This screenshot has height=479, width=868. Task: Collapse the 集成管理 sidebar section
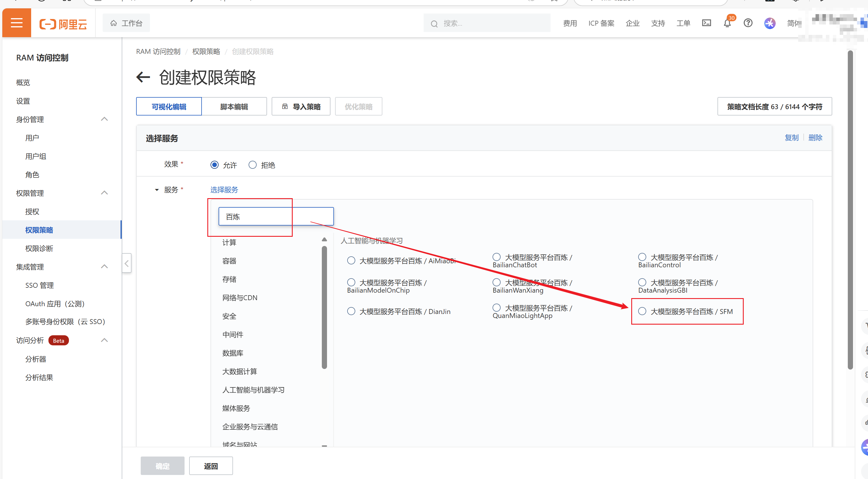(104, 267)
